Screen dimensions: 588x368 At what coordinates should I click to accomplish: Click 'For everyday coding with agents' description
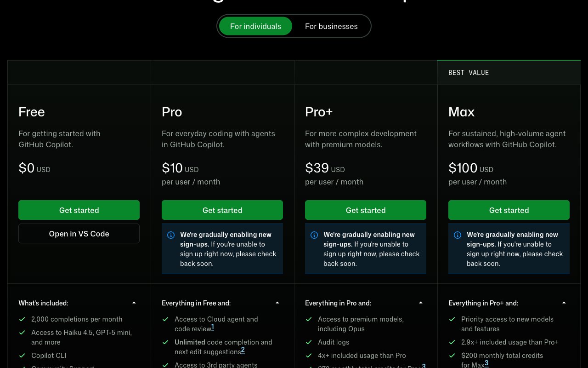point(218,139)
